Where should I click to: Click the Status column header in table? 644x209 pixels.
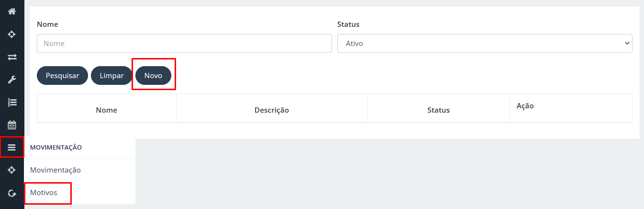tap(439, 110)
